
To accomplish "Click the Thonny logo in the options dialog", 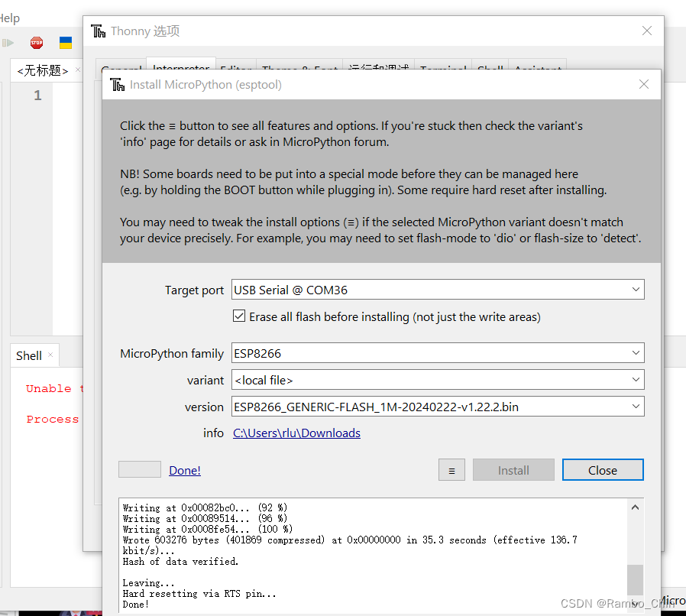I will [98, 32].
